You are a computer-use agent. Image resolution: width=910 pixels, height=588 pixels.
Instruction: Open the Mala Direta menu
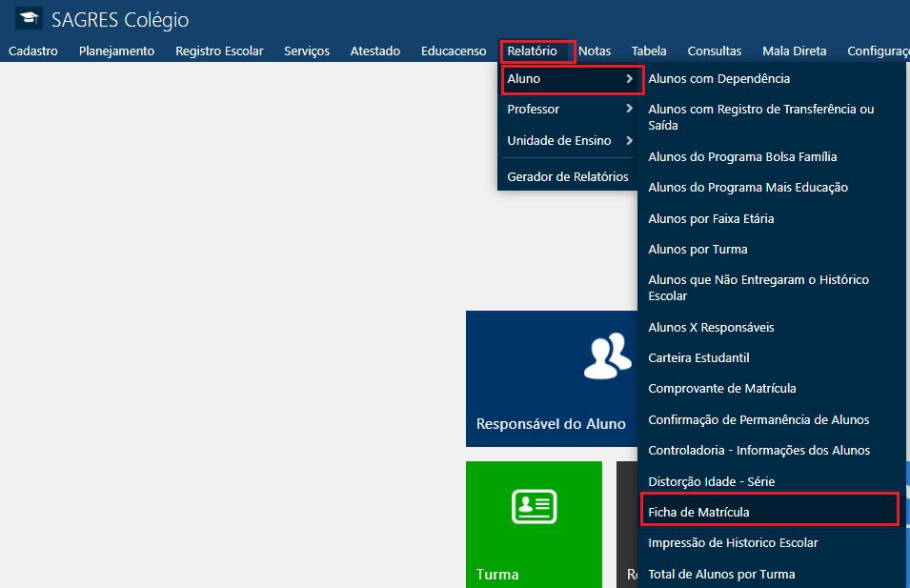pos(794,51)
